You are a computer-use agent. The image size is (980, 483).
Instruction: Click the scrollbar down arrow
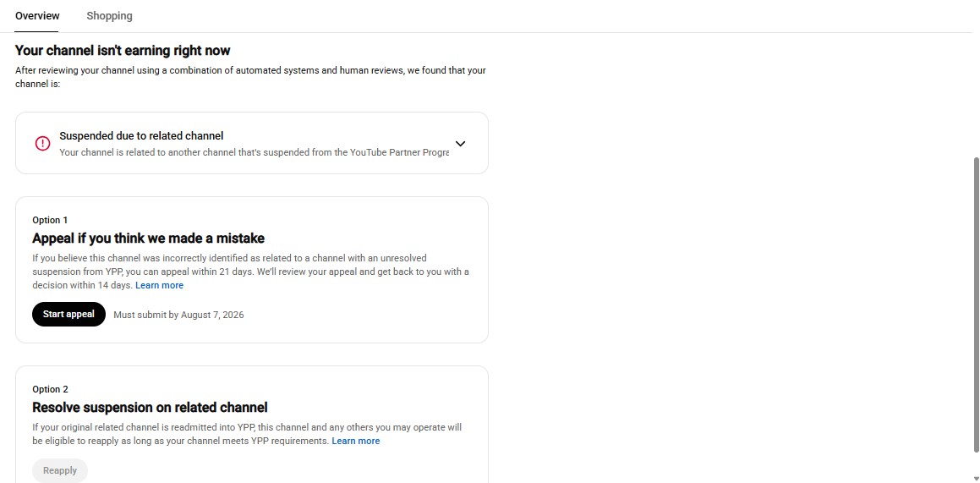tap(977, 479)
